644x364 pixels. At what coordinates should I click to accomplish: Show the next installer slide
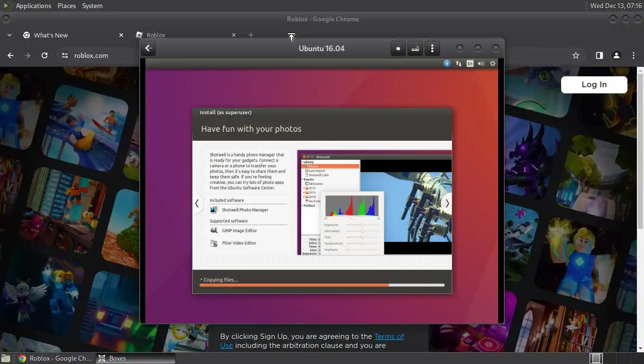pyautogui.click(x=447, y=203)
